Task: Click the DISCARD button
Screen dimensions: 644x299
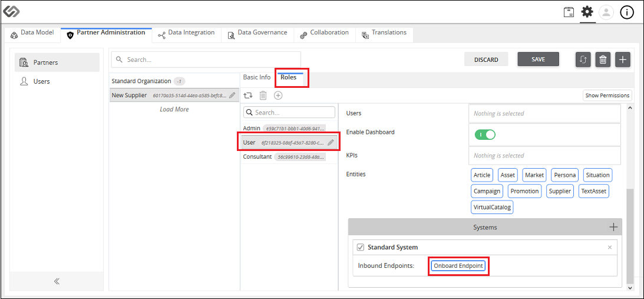Action: [x=486, y=60]
